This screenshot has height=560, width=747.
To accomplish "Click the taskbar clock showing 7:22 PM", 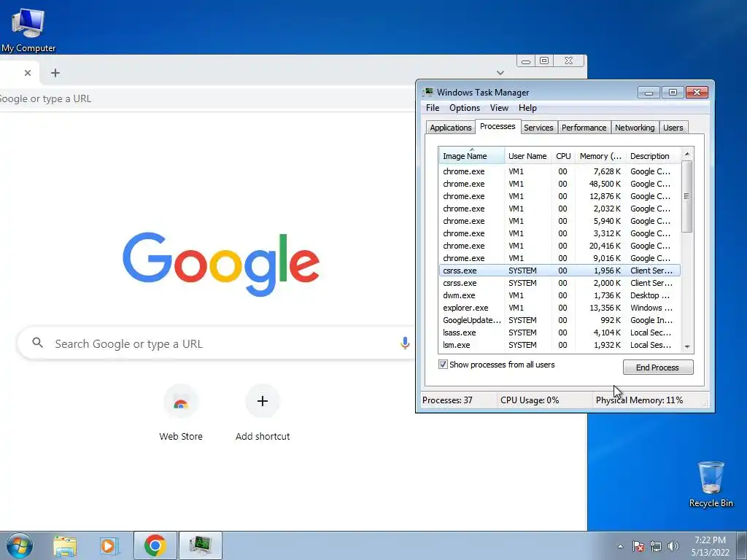I will point(710,546).
